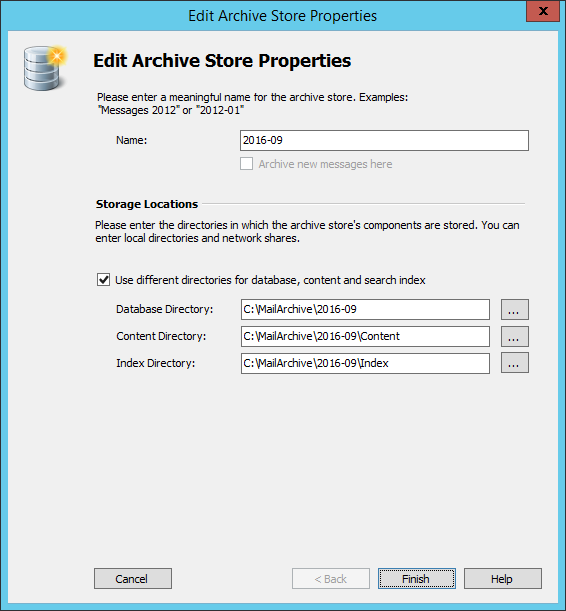Click the archive store database icon

point(45,69)
